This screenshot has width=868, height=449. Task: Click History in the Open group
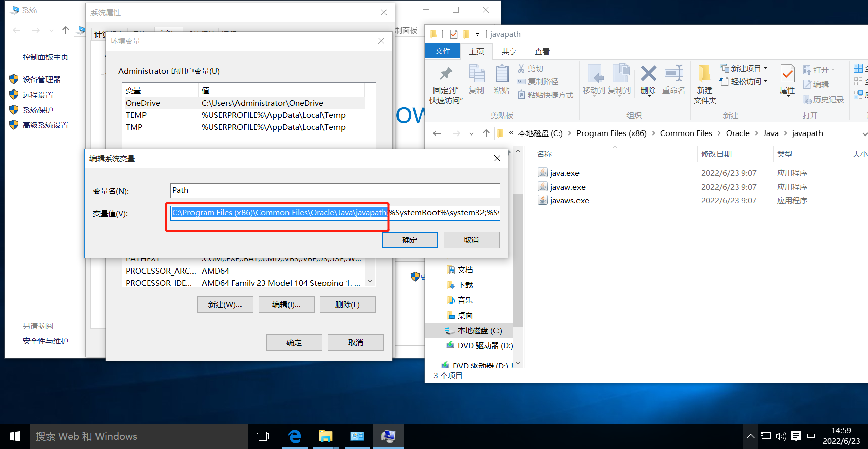click(824, 100)
